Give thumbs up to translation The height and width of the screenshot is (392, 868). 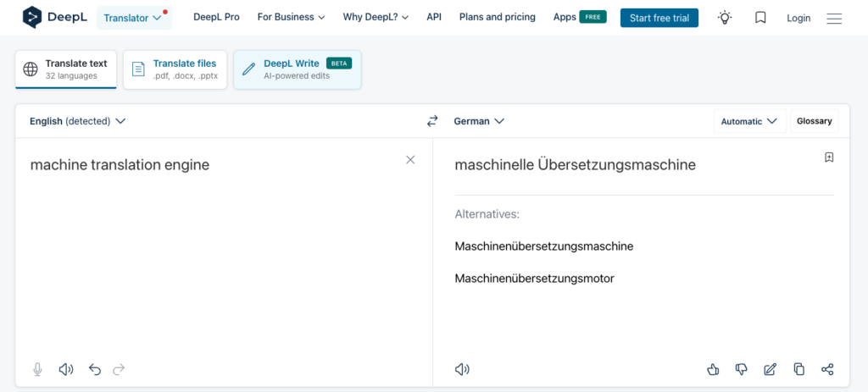coord(713,369)
